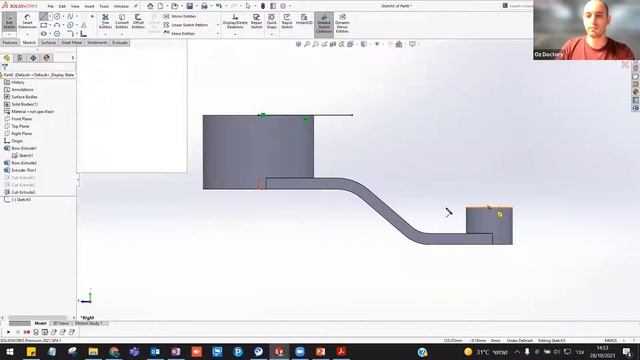Toggle Instant2D mode
This screenshot has height=360, width=640.
tap(304, 19)
